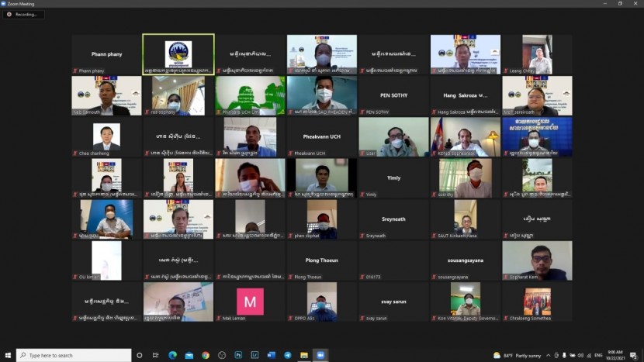The image size is (644, 362).
Task: Select the Phann phany participant tile
Action: pyautogui.click(x=106, y=54)
